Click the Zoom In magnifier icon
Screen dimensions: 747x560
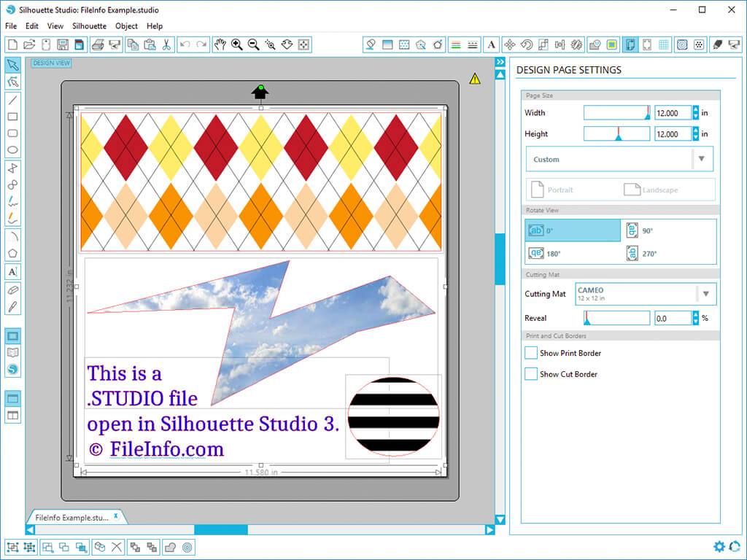point(237,44)
